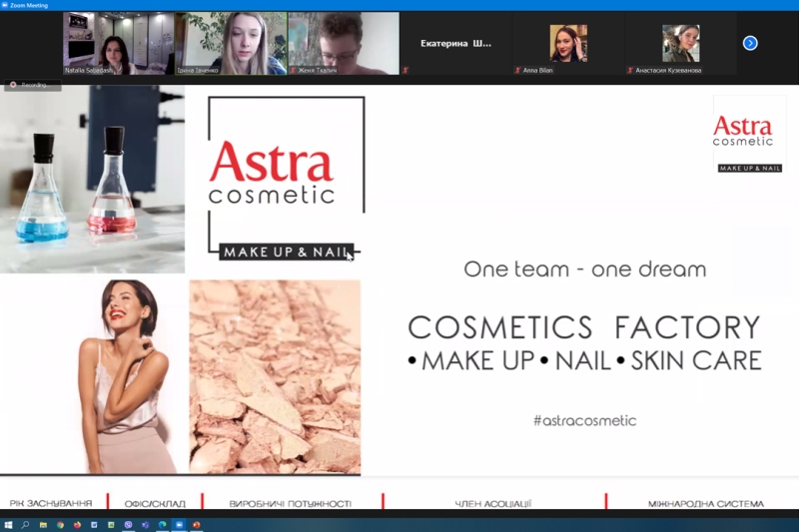Click '• MAKE UP • NAIL • SKIN CARE' line
The width and height of the screenshot is (799, 532).
point(584,361)
